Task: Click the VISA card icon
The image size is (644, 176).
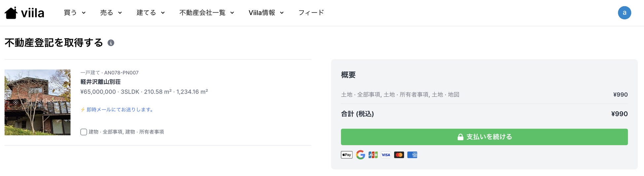Action: pyautogui.click(x=386, y=155)
